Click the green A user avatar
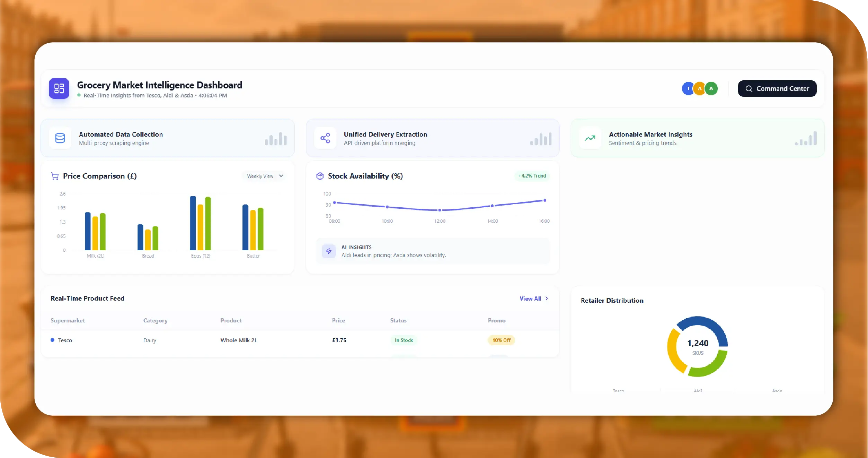This screenshot has height=458, width=868. click(711, 88)
